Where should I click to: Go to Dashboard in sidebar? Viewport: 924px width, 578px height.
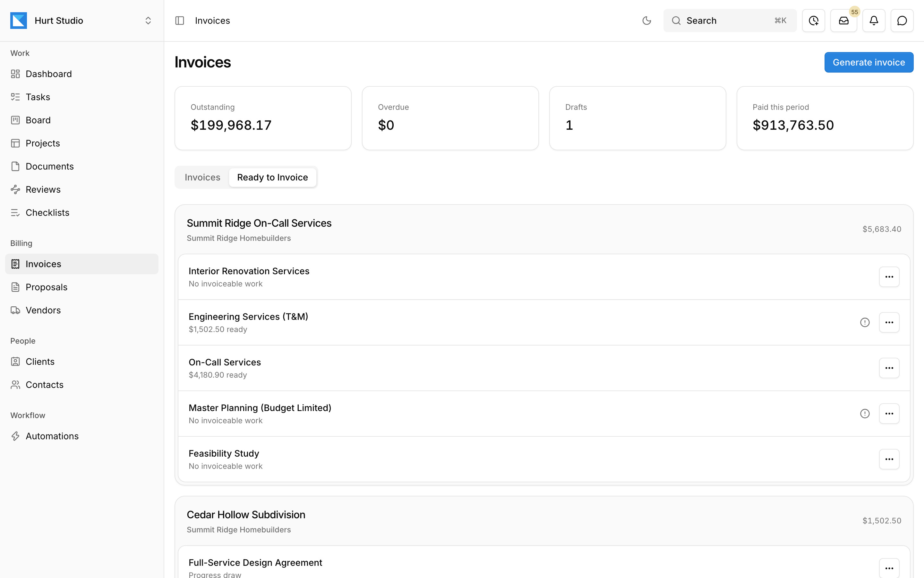point(82,74)
